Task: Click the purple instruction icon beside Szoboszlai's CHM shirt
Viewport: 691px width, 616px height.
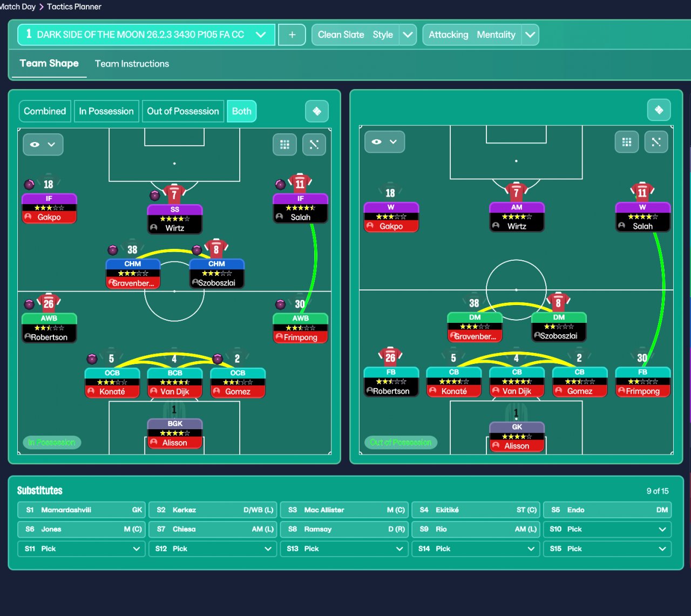Action: pyautogui.click(x=197, y=250)
